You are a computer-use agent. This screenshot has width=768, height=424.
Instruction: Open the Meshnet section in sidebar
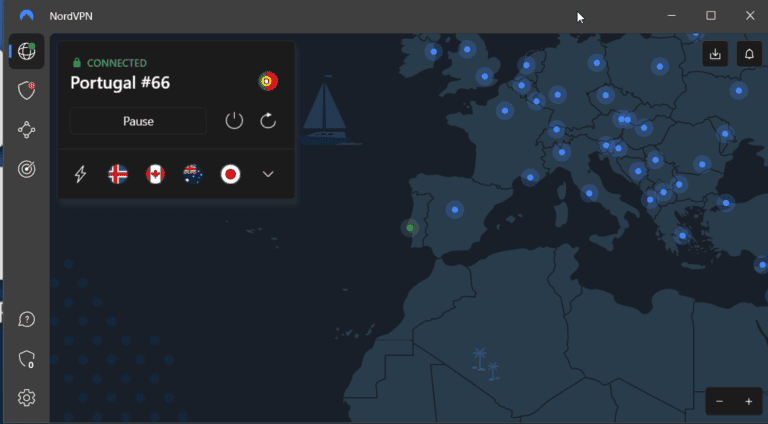27,129
